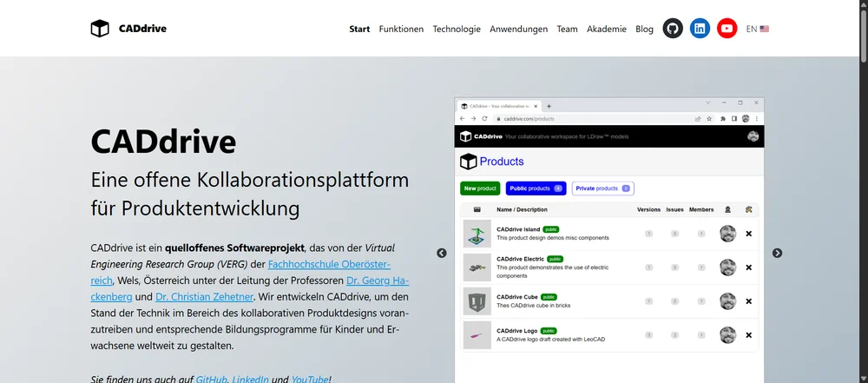868x383 pixels.
Task: Open the Technologie nav item
Action: [457, 29]
